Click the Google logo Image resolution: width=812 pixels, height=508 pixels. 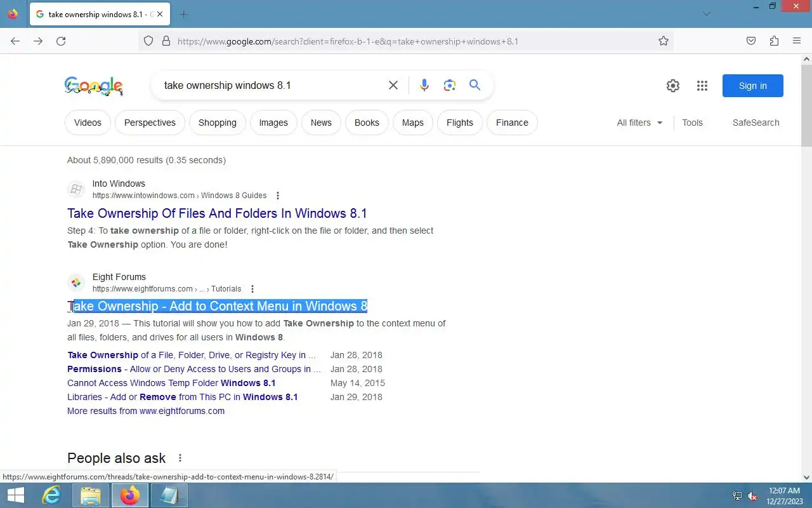[x=94, y=86]
